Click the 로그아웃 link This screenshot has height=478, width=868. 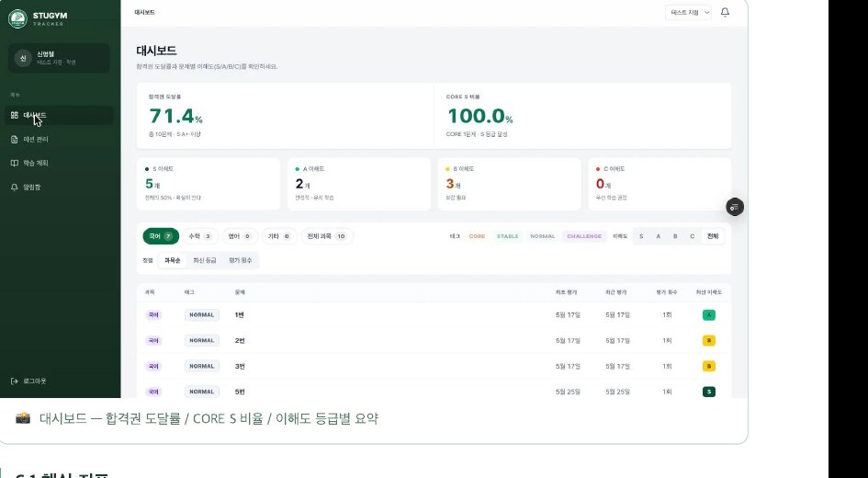pyautogui.click(x=28, y=381)
